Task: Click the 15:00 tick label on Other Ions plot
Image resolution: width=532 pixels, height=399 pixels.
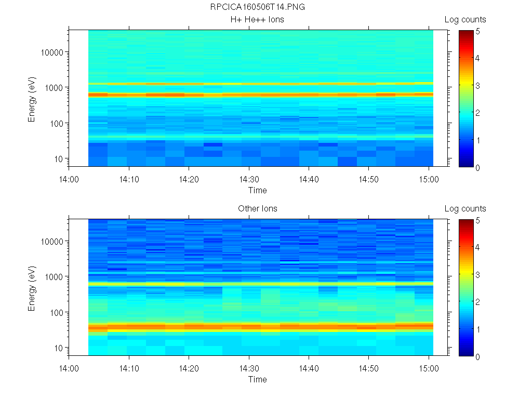Action: tap(429, 368)
